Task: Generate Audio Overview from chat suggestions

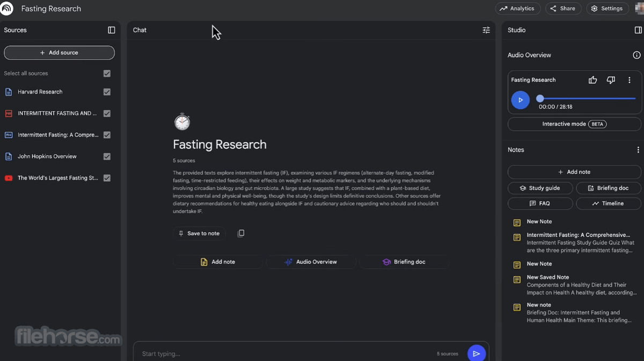Action: click(x=311, y=262)
